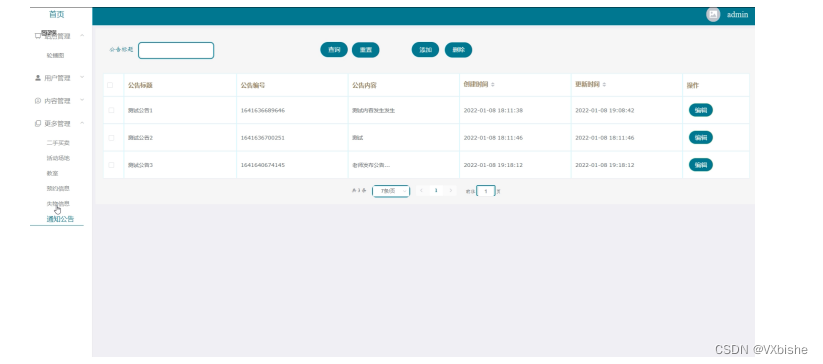Collapse the first sidebar group above 轮播图
This screenshot has width=823, height=364.
(x=82, y=36)
